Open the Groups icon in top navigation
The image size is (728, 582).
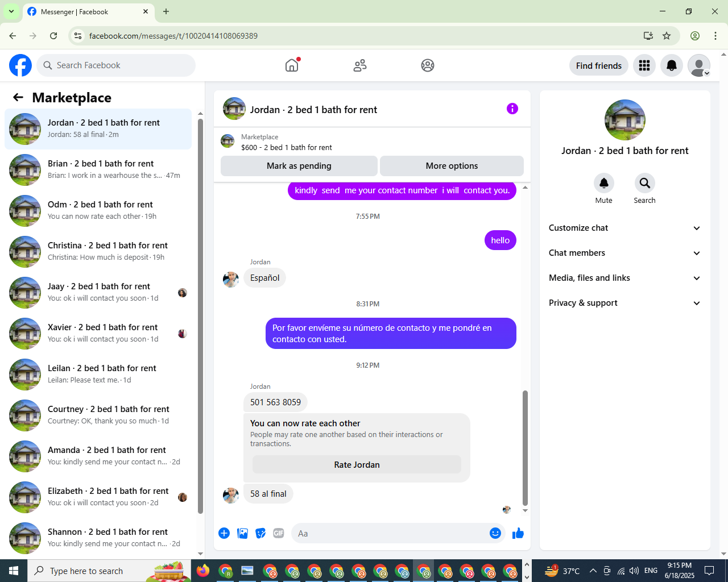point(428,65)
